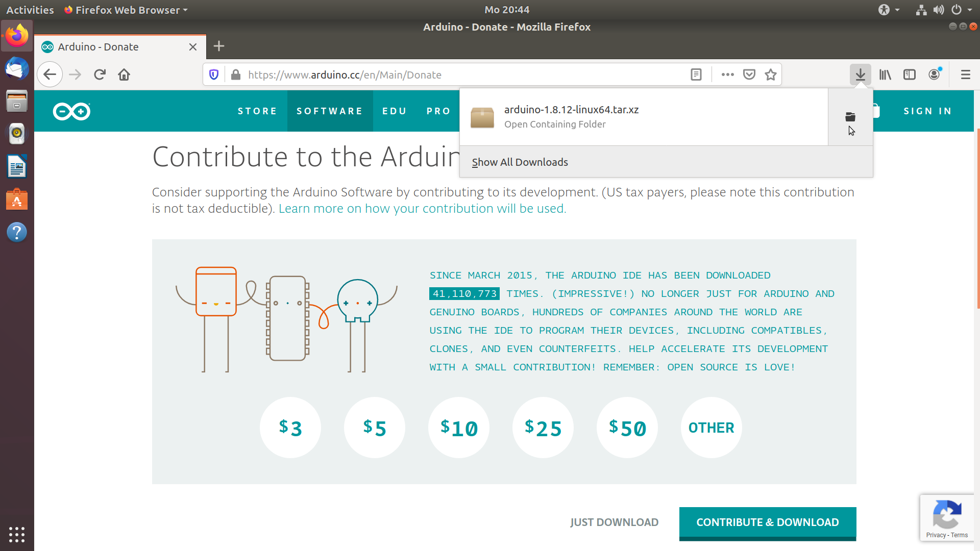Expand the Firefox Web Browser app menu
Screen dimensions: 980x551
click(126, 10)
